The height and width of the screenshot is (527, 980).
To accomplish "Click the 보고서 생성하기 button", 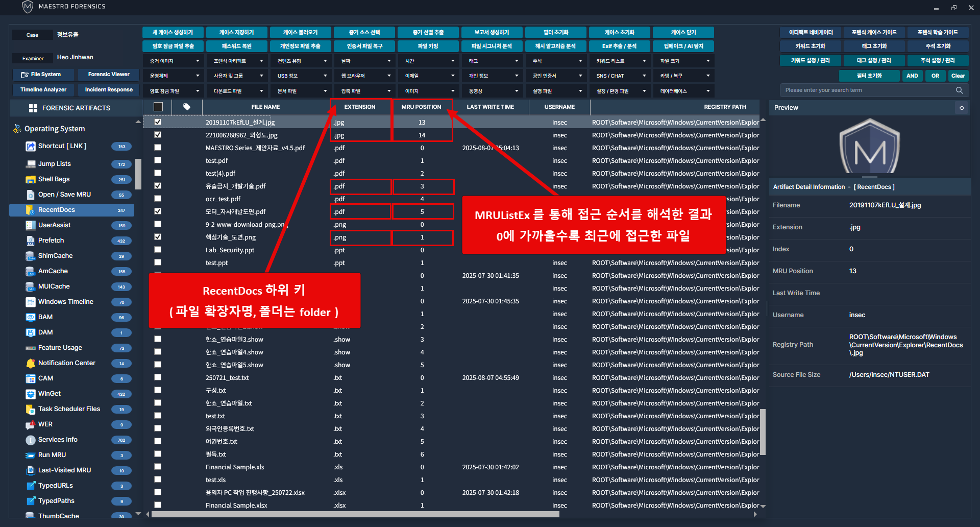I will point(492,32).
